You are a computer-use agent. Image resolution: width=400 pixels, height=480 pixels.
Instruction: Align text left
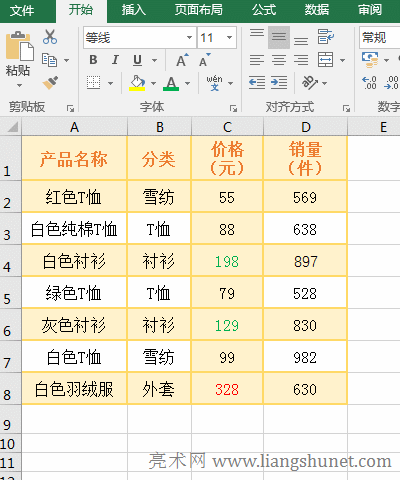257,60
